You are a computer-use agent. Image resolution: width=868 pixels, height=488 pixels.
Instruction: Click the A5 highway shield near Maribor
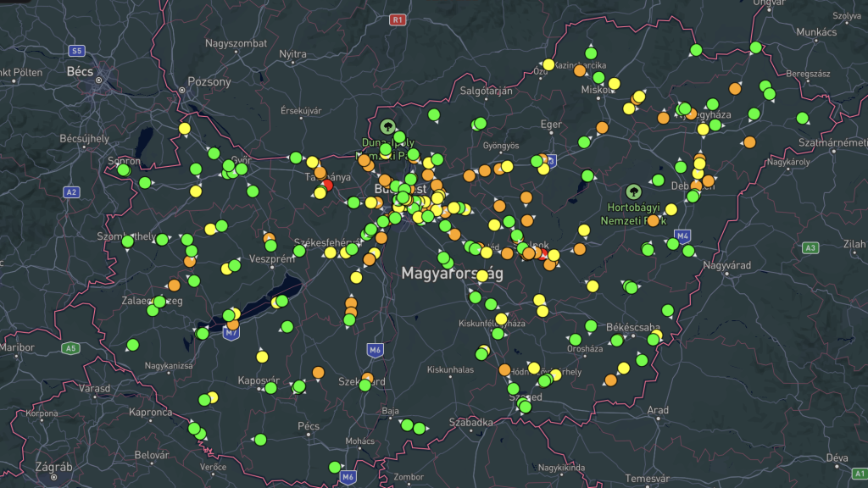71,348
